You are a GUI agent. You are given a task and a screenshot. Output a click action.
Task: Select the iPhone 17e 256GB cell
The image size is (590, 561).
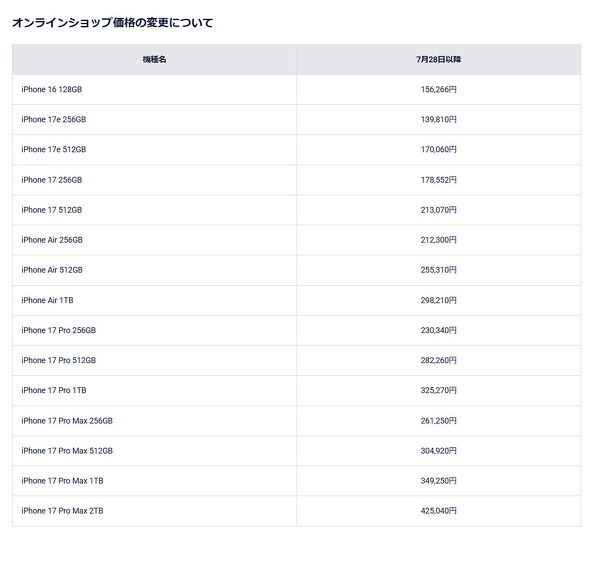(154, 120)
